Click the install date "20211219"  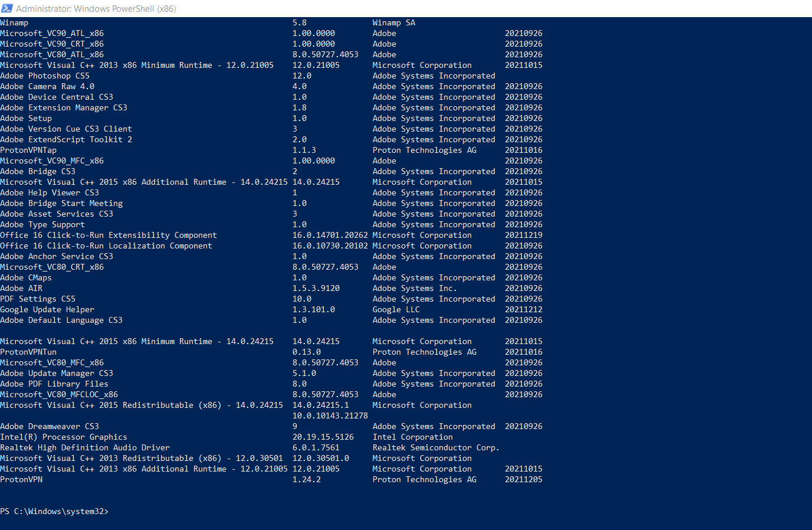pos(524,235)
